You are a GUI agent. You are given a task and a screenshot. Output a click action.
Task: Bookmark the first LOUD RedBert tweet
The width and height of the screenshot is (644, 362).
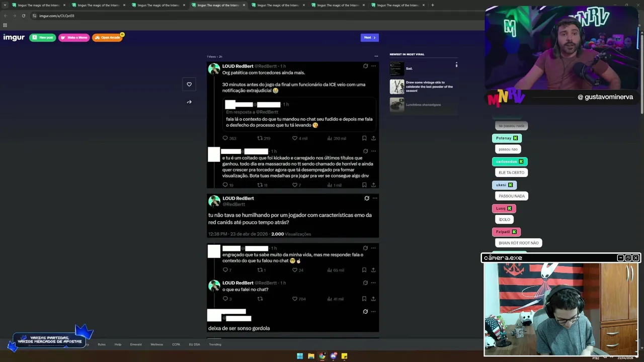364,138
